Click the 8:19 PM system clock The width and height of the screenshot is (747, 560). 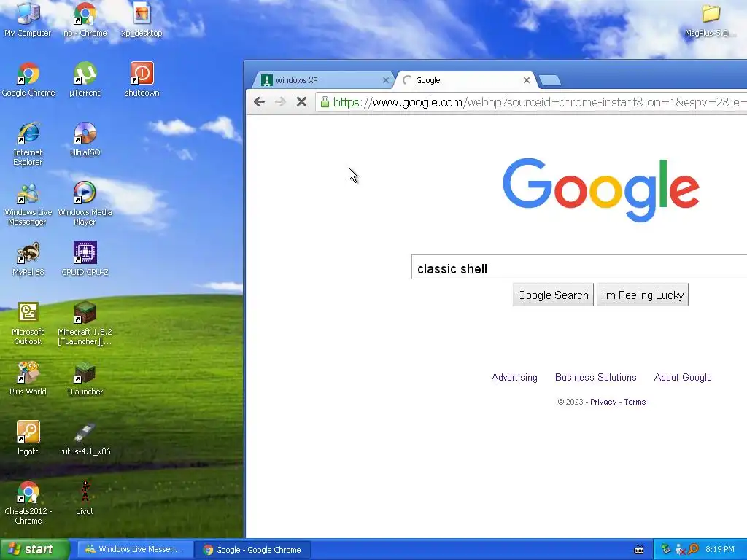pos(720,550)
